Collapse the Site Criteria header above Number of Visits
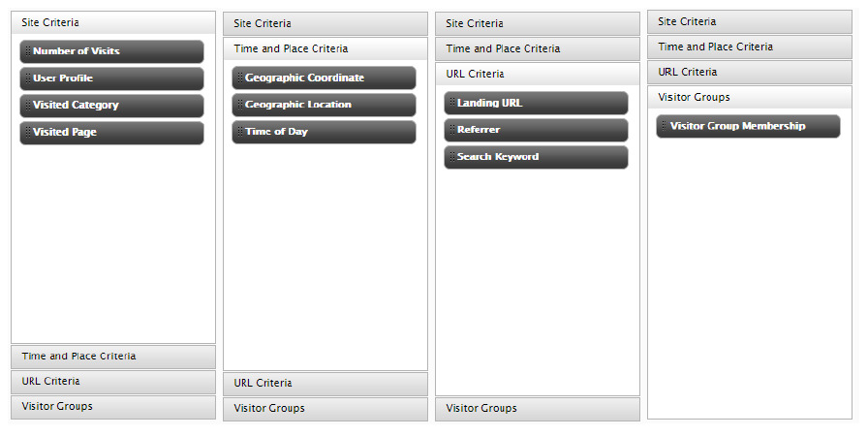Screen dimensions: 868x436 (x=112, y=22)
